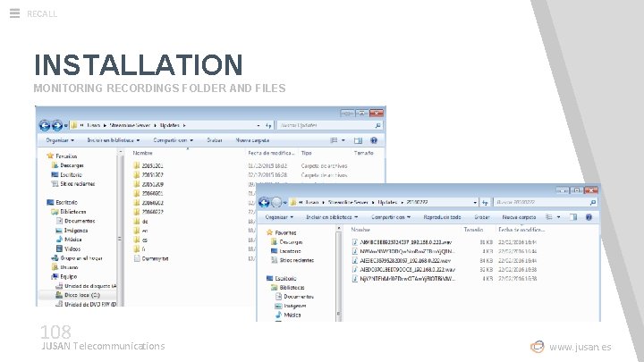Sort by Tipo column in the Updates window
This screenshot has height=362, width=644.
(307, 153)
